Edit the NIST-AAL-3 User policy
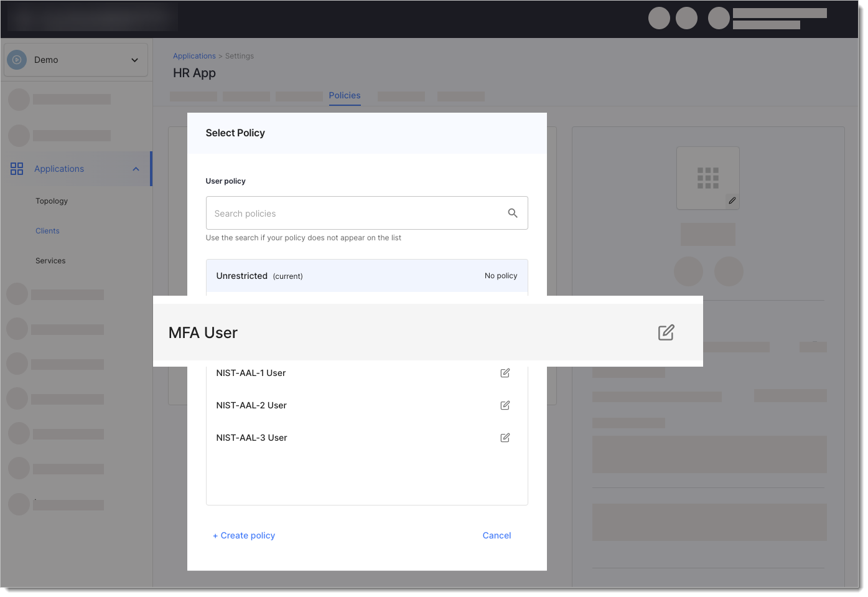The width and height of the screenshot is (868, 597). (505, 438)
